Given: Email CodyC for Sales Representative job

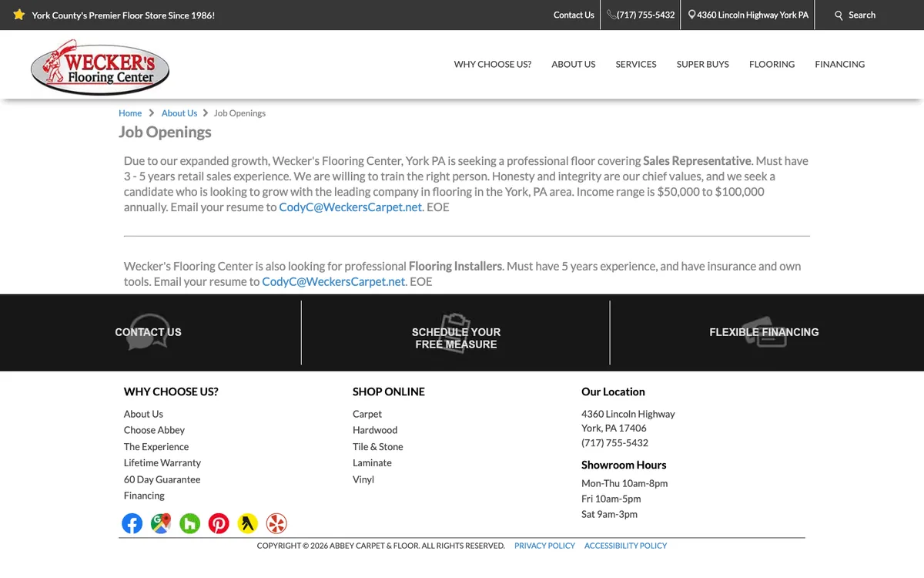Looking at the screenshot, I should tap(350, 207).
